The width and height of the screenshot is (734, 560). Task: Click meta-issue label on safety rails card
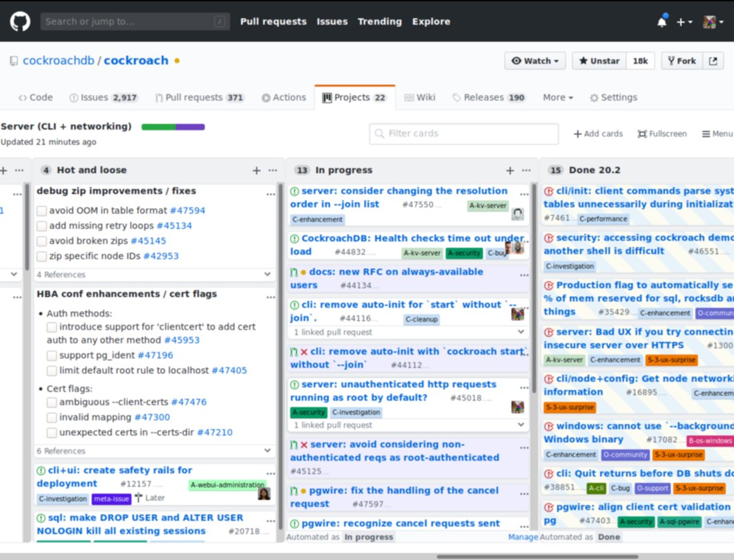[111, 499]
